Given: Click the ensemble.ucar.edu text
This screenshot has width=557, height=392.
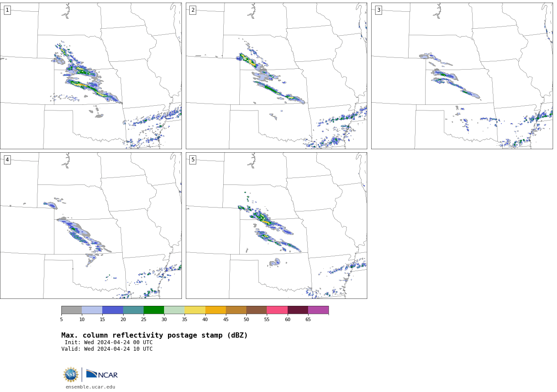Looking at the screenshot, I should point(91,387).
